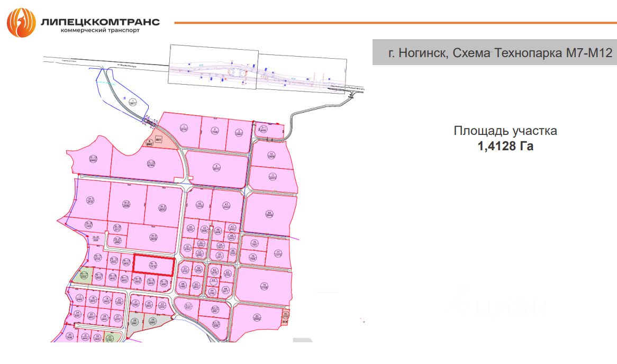Click plot number 47 circle marker

(232, 228)
